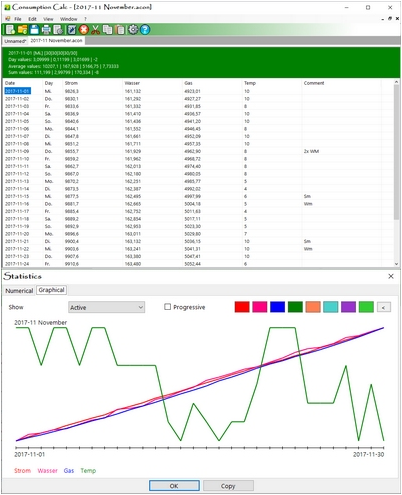Click the Wasser legend label
402x495 pixels.
click(47, 470)
